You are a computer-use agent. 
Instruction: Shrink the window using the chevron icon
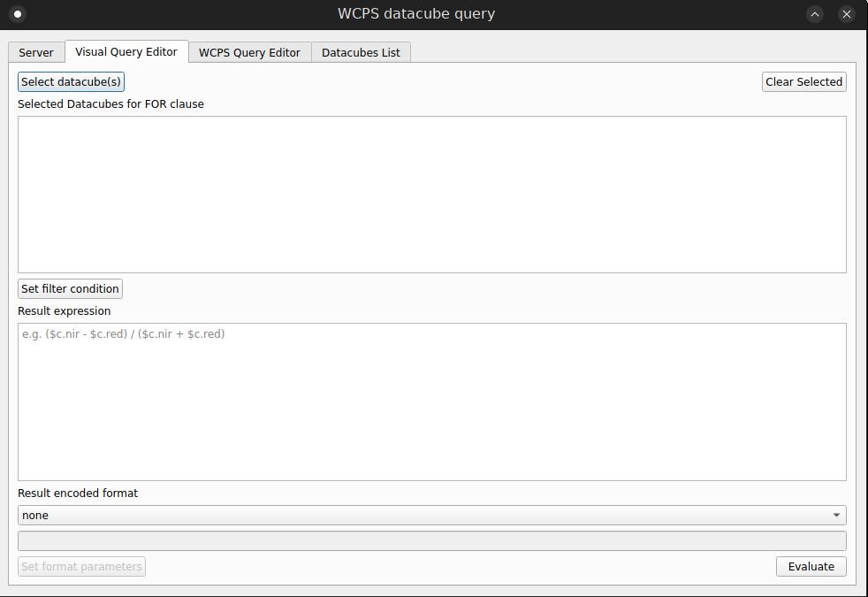point(814,13)
